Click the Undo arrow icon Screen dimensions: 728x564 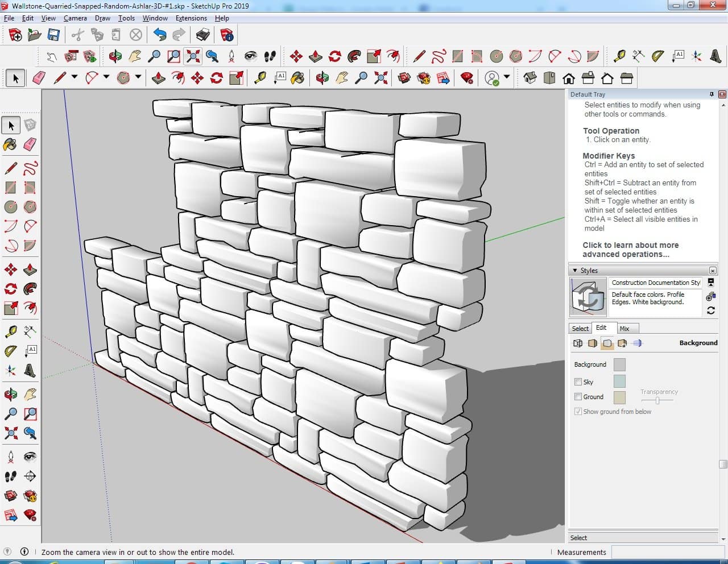click(160, 35)
